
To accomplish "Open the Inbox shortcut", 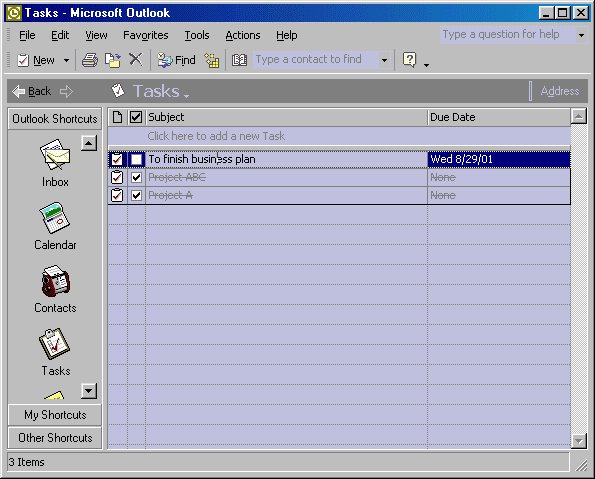I will (x=55, y=163).
